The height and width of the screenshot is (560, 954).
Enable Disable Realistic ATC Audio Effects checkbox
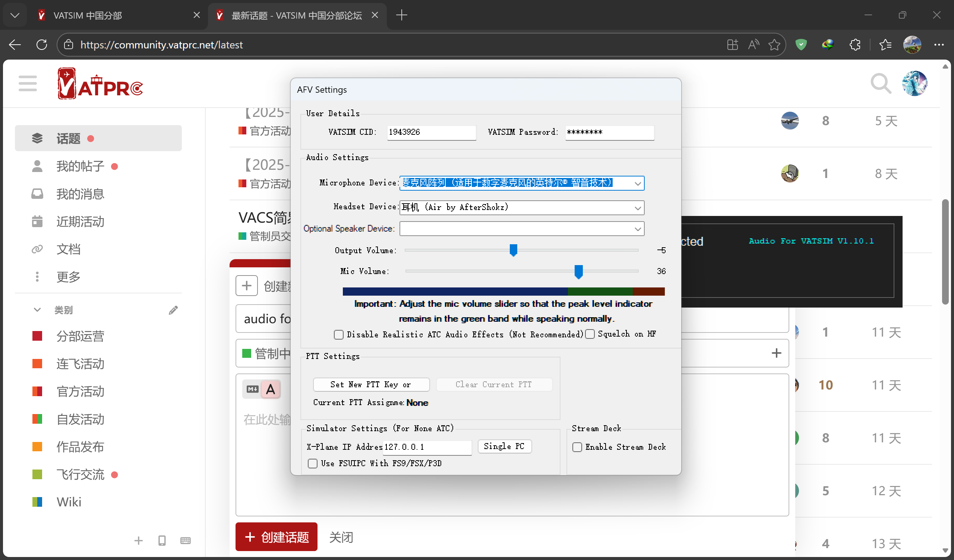338,334
